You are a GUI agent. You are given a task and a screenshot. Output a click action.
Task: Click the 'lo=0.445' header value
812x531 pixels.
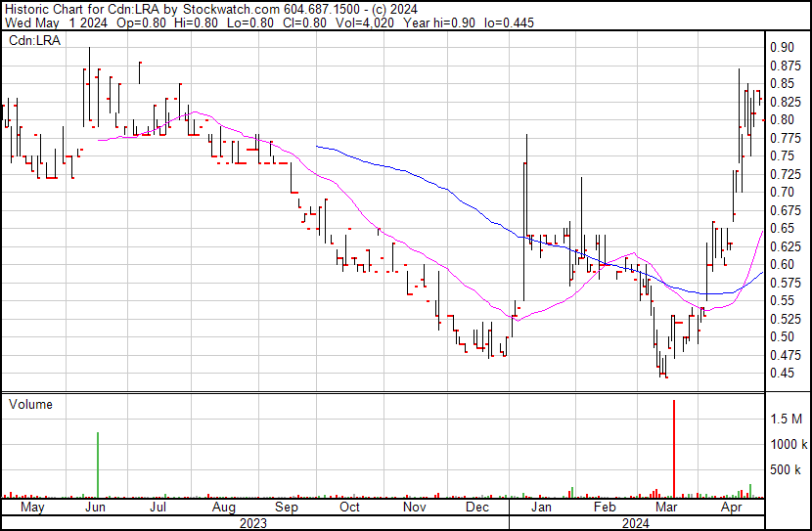tap(509, 22)
